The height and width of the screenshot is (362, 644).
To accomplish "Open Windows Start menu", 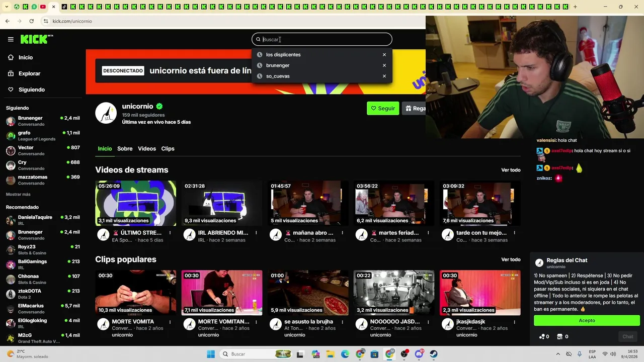I will coord(211,354).
